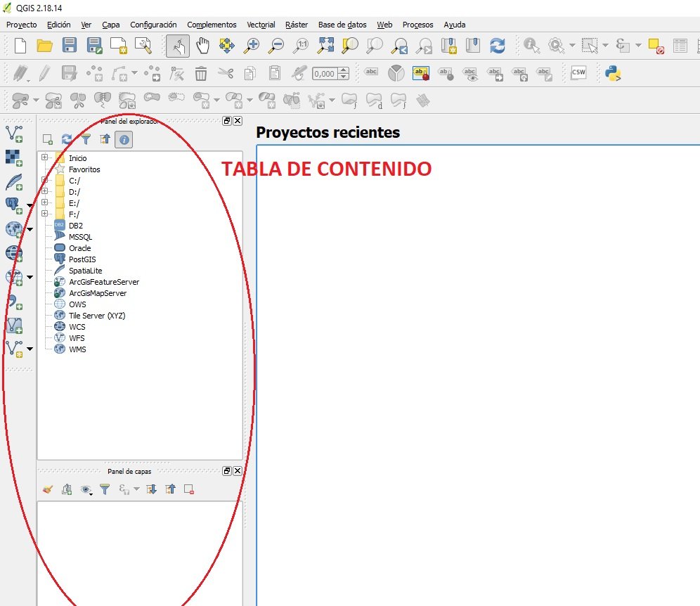Create a new project with the blank page icon

[x=20, y=46]
